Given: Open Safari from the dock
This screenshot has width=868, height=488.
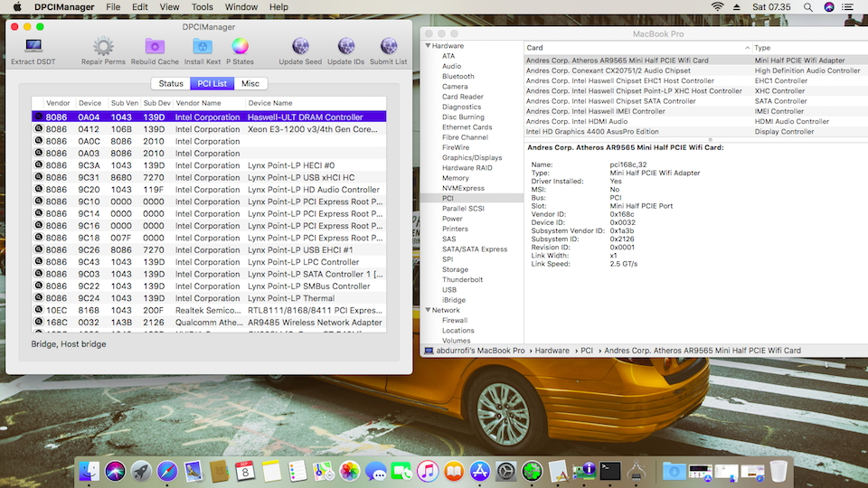Looking at the screenshot, I should pyautogui.click(x=166, y=470).
